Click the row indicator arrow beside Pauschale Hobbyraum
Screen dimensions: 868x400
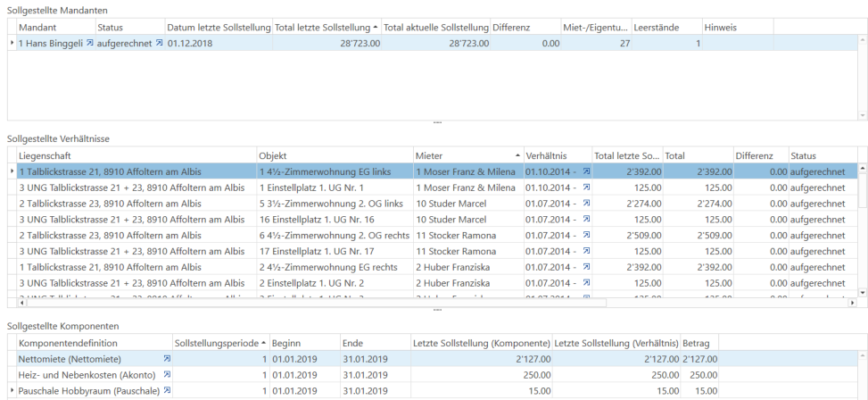12,390
